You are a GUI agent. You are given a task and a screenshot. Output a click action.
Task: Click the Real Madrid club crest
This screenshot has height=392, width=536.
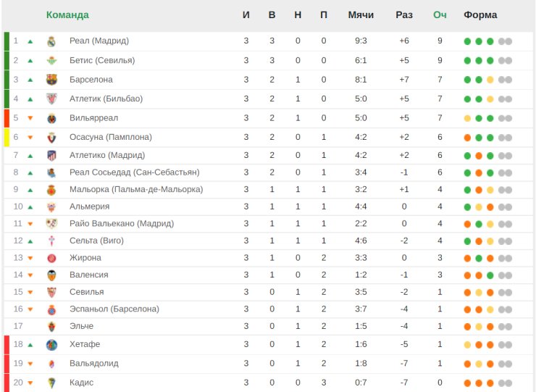[51, 41]
